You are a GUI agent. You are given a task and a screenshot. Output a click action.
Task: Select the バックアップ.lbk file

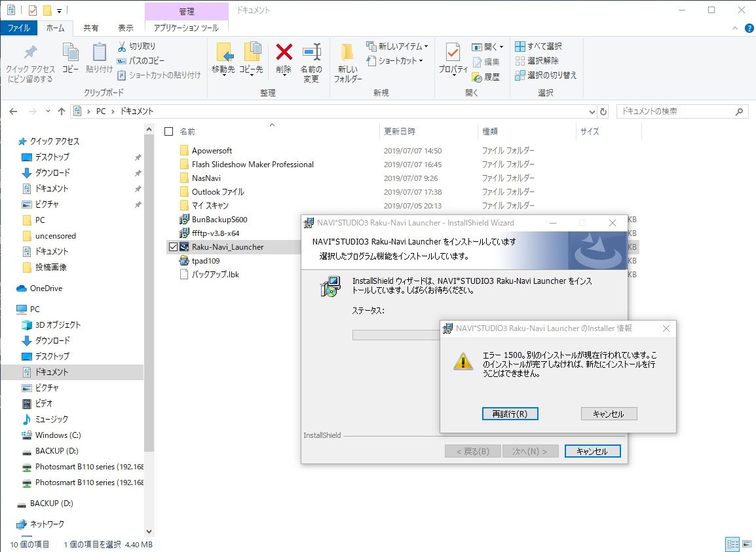click(x=209, y=275)
